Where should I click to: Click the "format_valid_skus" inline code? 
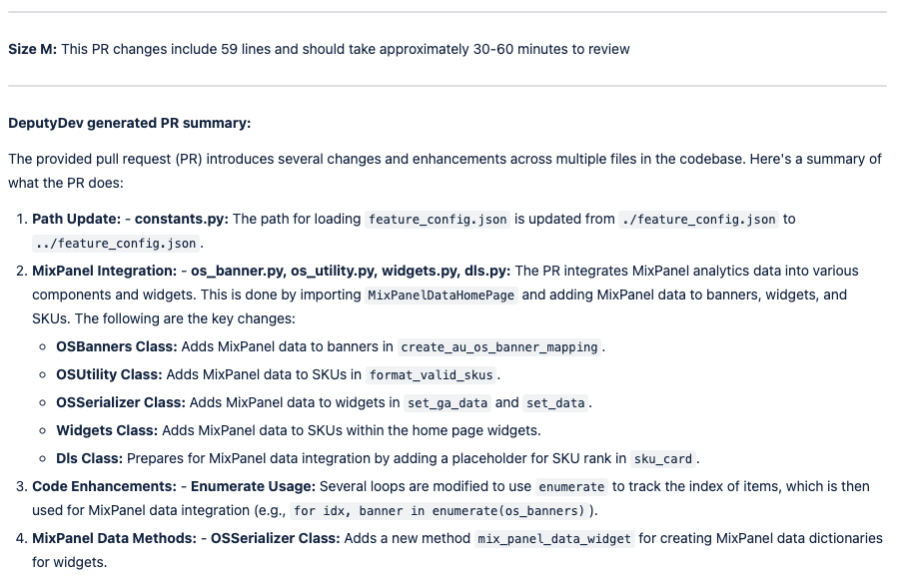tap(432, 375)
